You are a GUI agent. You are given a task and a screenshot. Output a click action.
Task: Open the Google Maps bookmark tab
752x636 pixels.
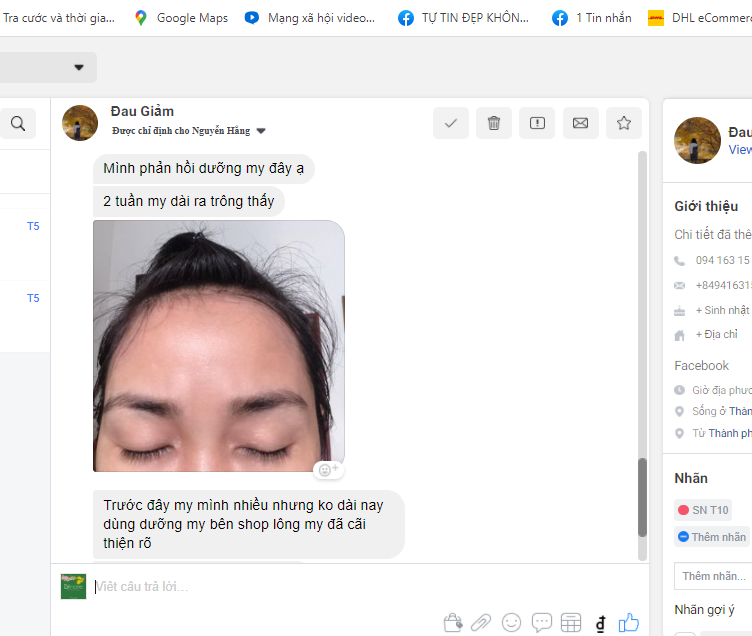[181, 17]
